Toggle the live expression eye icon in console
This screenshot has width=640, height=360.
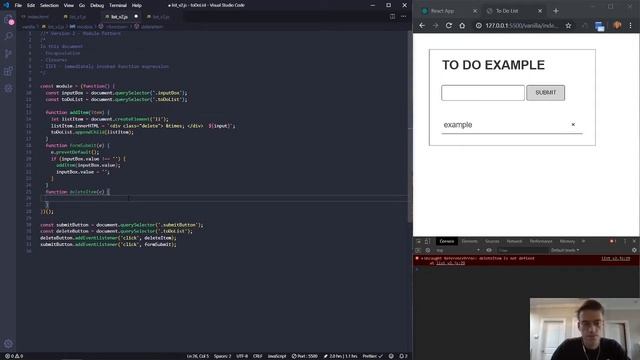[489, 250]
